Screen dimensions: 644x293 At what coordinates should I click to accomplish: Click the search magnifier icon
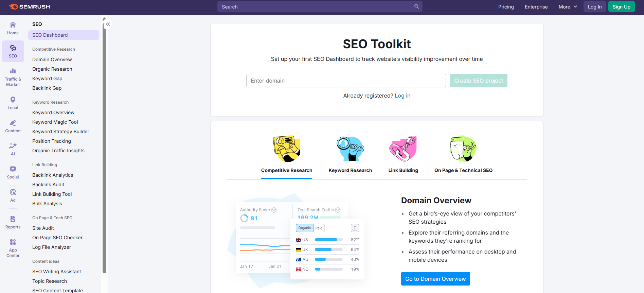[417, 6]
